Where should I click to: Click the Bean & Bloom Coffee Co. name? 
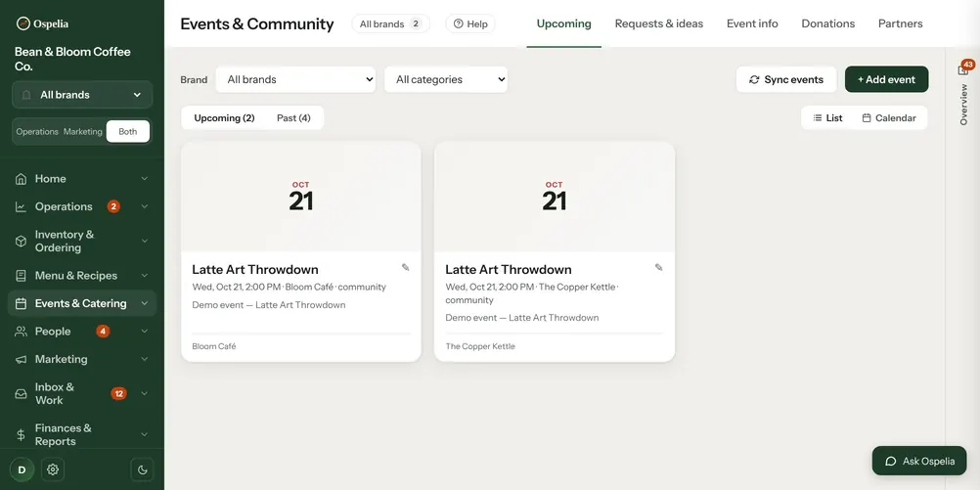72,59
